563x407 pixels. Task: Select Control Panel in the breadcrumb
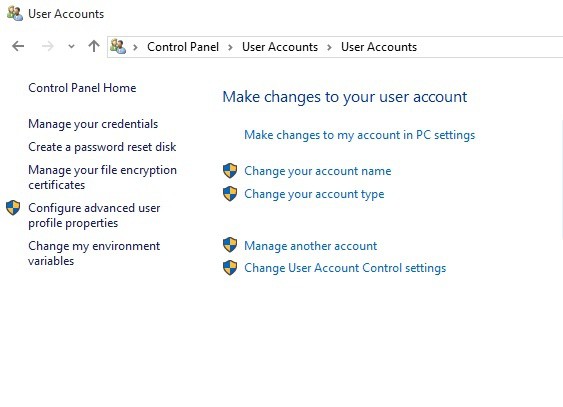click(x=183, y=47)
